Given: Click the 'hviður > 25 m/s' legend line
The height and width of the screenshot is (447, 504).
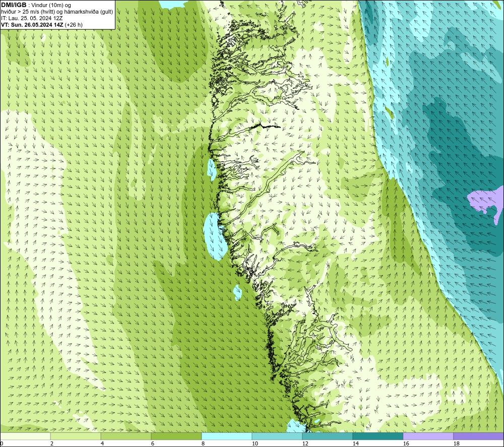Looking at the screenshot, I should [57, 12].
